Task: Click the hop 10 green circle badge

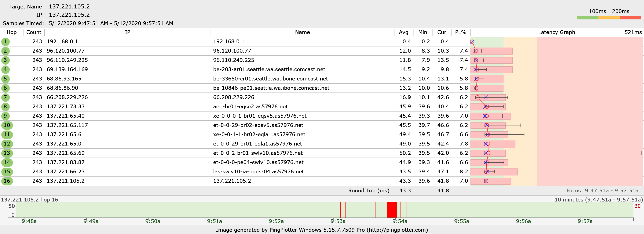Action: 7,125
